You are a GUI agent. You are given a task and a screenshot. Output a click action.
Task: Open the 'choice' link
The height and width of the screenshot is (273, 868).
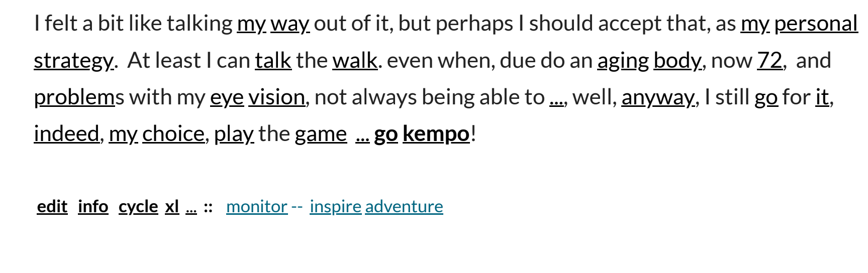[x=173, y=134]
